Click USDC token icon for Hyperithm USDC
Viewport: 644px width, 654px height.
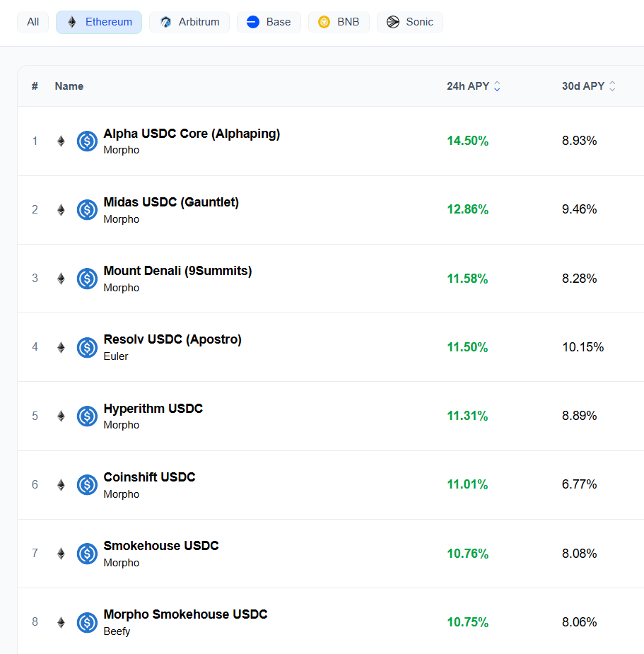(x=87, y=416)
